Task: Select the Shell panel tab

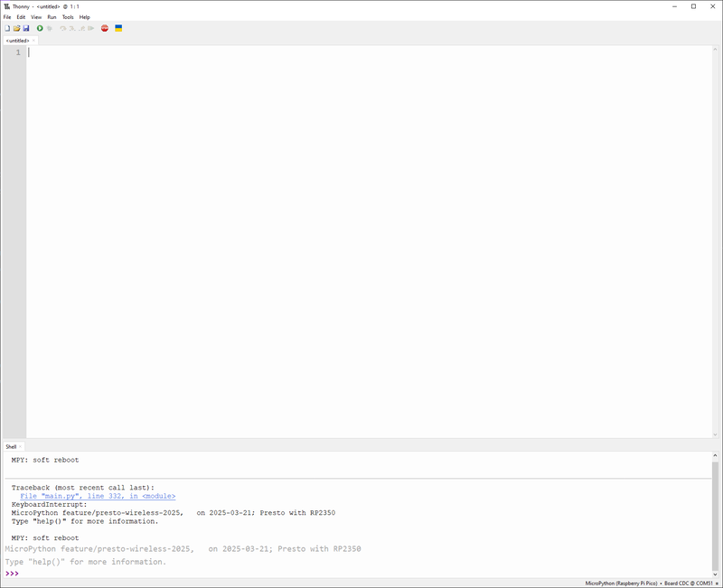Action: click(11, 446)
